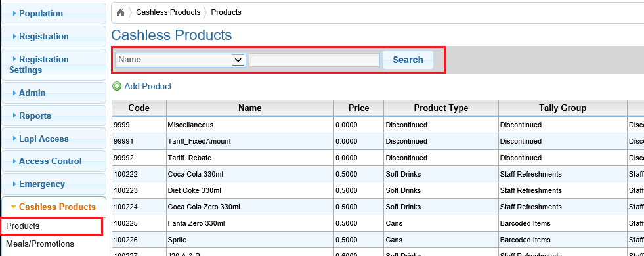Sort by the Code column header

[x=139, y=108]
